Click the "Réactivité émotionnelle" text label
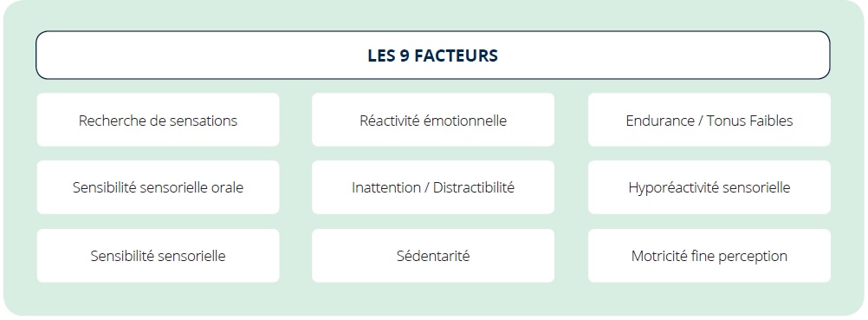 (433, 121)
